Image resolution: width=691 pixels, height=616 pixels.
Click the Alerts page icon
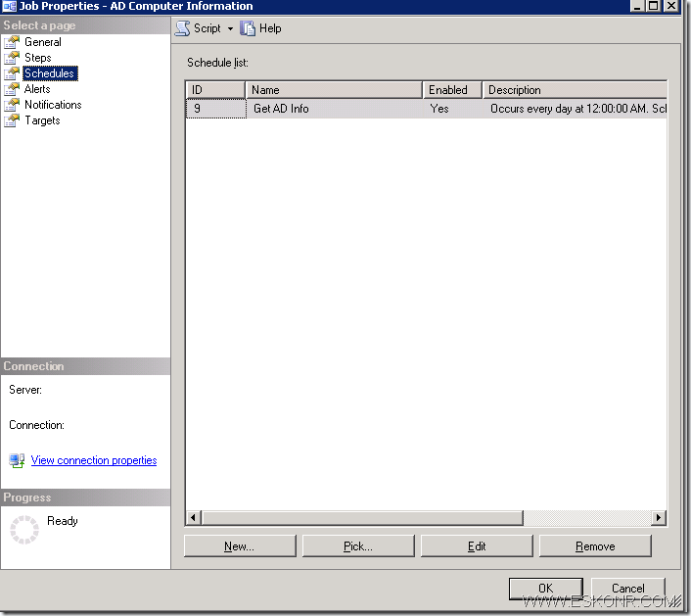(12, 89)
